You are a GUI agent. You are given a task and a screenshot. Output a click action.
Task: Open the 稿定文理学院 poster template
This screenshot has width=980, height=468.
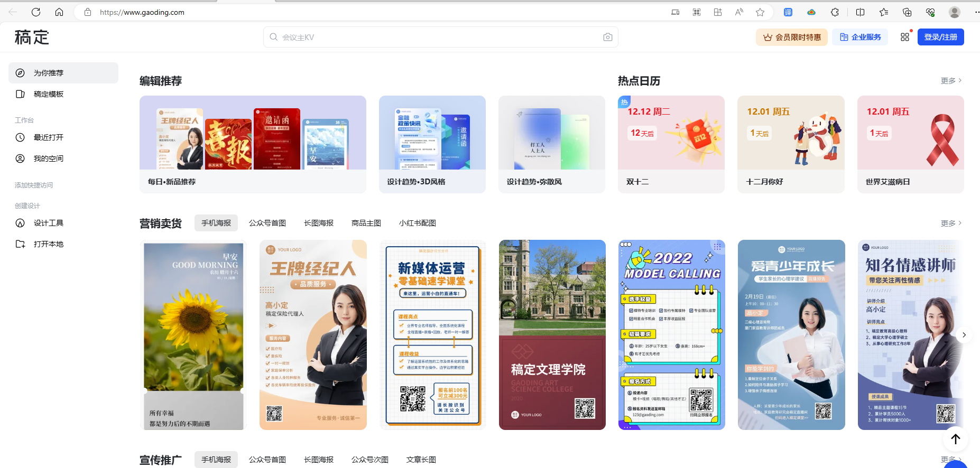point(552,335)
